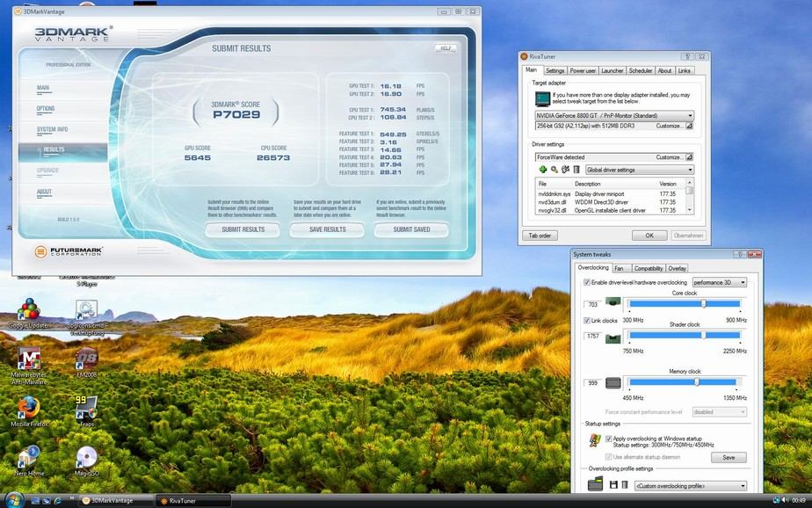This screenshot has height=508, width=812.
Task: Click the Shader clock chip icon
Action: point(613,338)
